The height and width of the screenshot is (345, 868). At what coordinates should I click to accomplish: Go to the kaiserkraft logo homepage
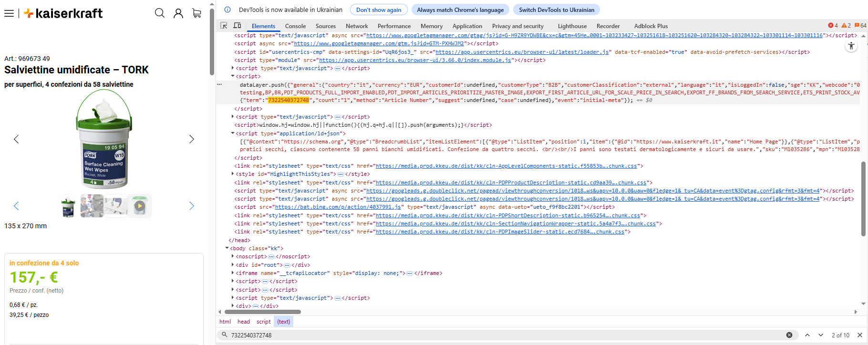click(x=63, y=13)
